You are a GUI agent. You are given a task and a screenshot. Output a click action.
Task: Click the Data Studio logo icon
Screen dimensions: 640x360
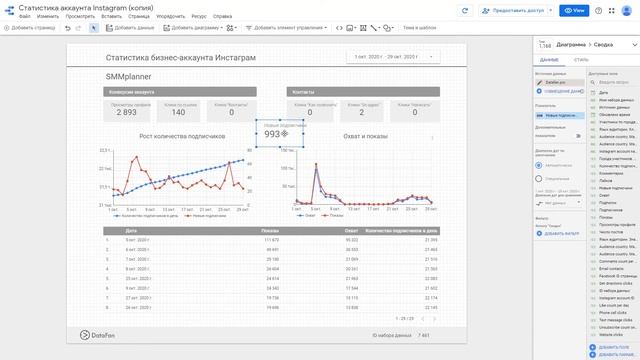pos(9,11)
